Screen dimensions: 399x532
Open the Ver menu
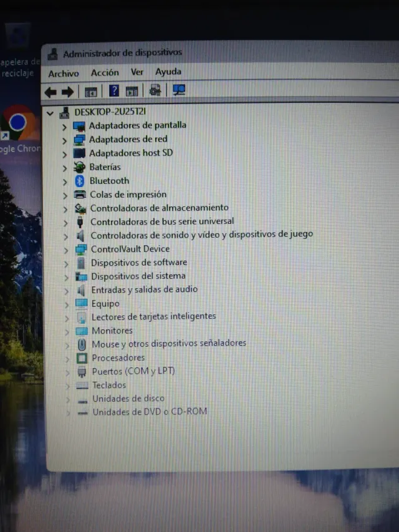tap(137, 72)
